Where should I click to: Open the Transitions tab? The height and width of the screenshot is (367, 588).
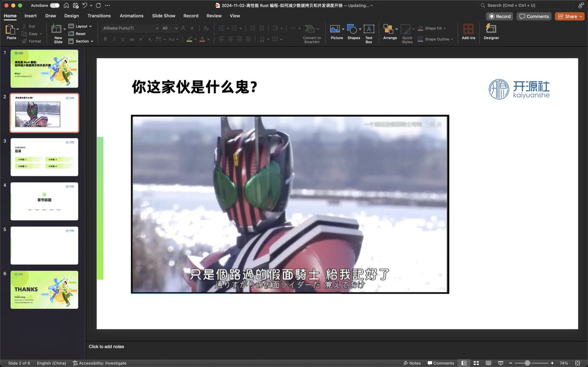click(99, 16)
